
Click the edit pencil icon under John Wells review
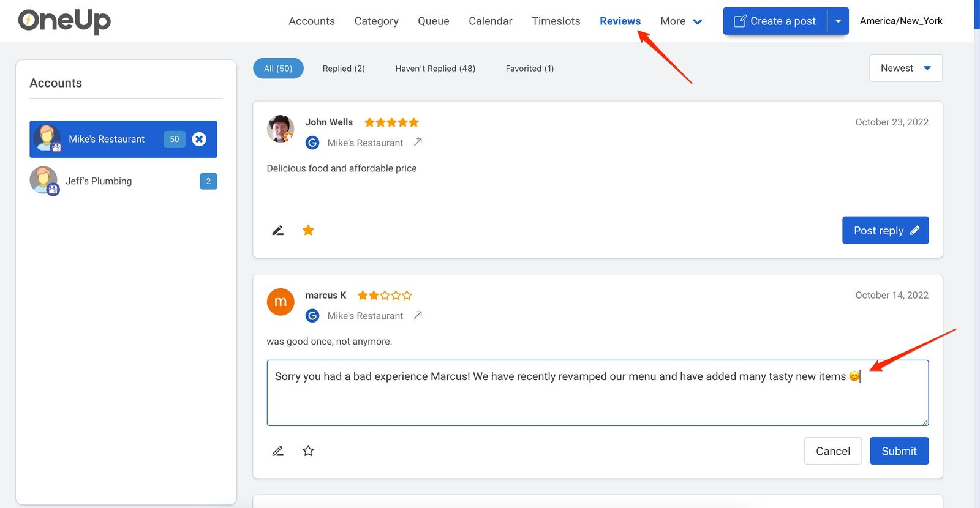point(277,231)
